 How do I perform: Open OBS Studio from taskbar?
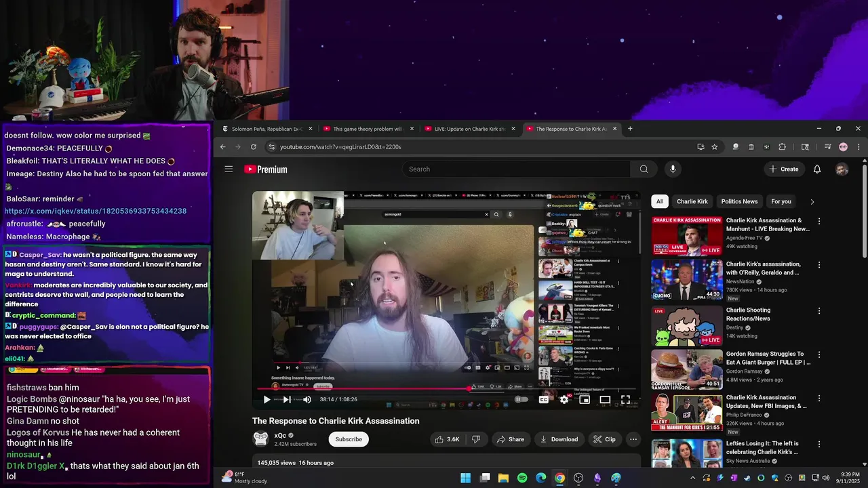[x=578, y=478]
